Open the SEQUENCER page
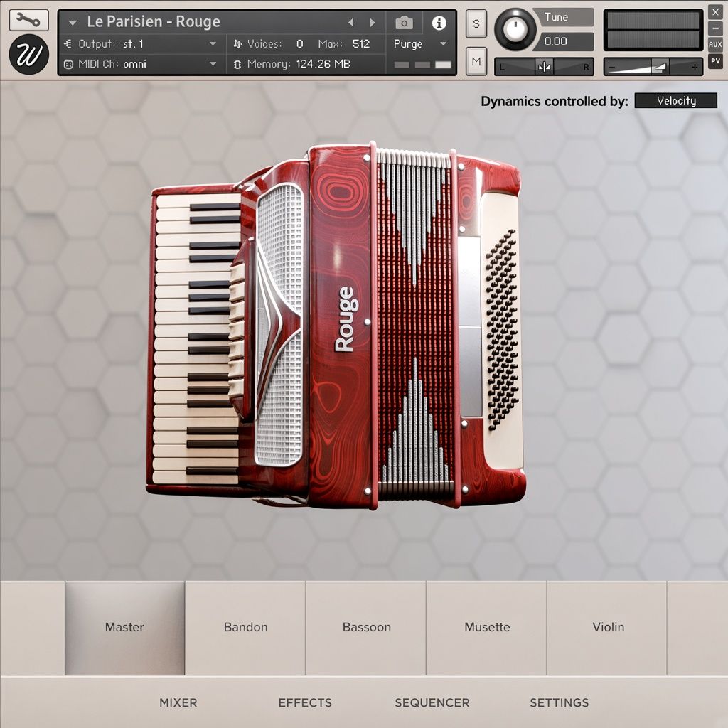Image resolution: width=728 pixels, height=728 pixels. tap(432, 702)
